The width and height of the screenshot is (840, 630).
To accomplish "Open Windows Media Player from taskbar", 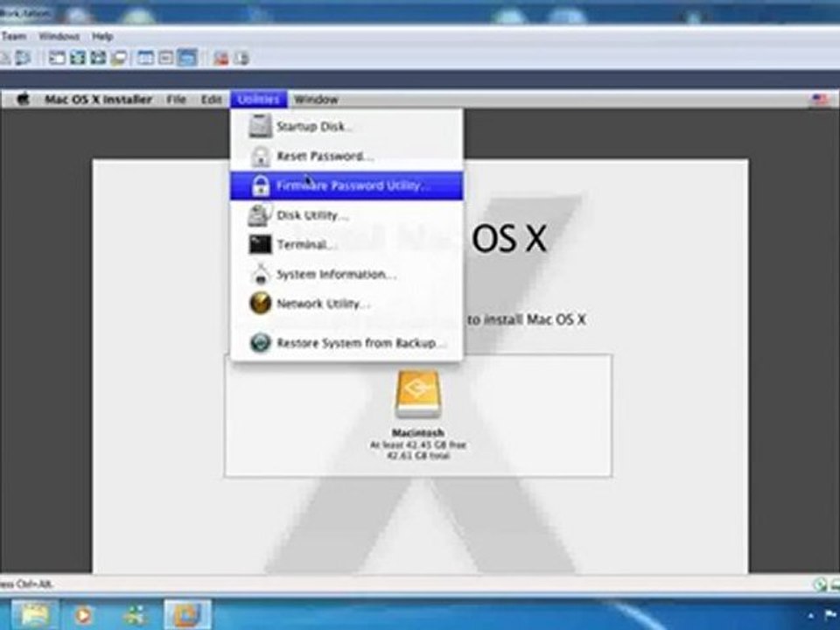I will (x=82, y=615).
